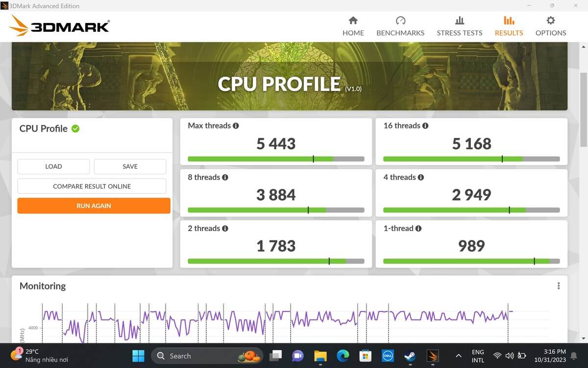Viewport: 588px width, 368px height.
Task: Click the Max threads score bar
Action: (x=276, y=159)
